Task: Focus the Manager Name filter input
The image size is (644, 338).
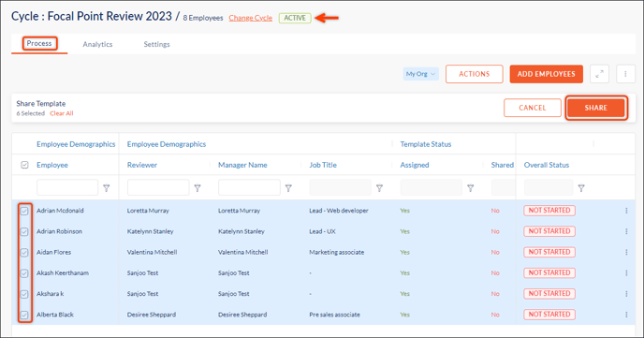Action: 249,187
